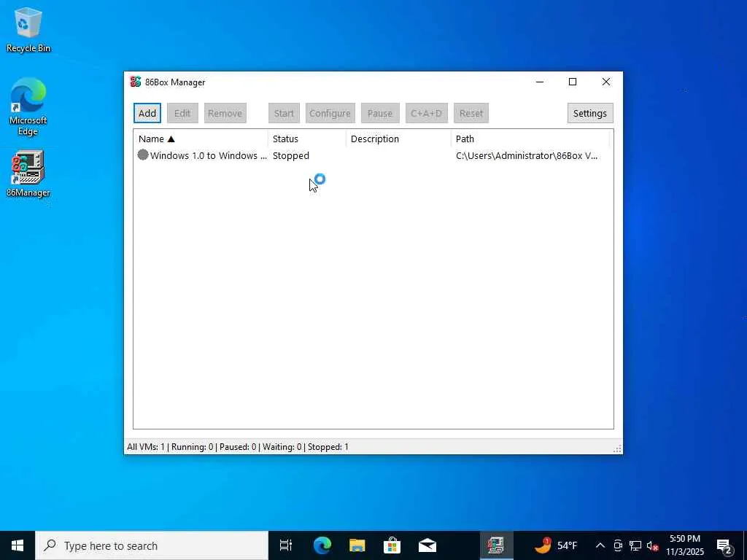
Task: Click the C+A+D button
Action: pyautogui.click(x=426, y=113)
